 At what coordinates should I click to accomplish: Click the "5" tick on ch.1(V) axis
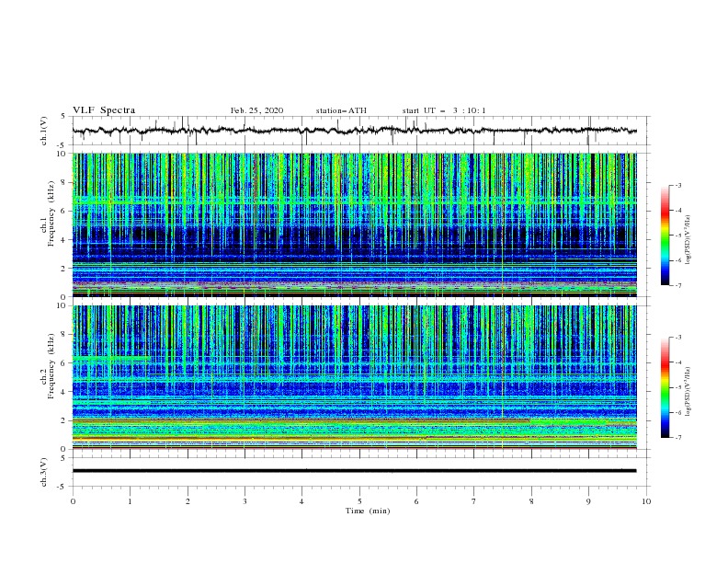[64, 116]
